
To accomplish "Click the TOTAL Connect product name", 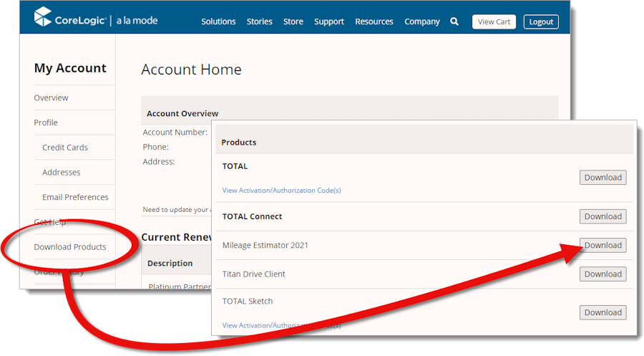I will pyautogui.click(x=252, y=216).
